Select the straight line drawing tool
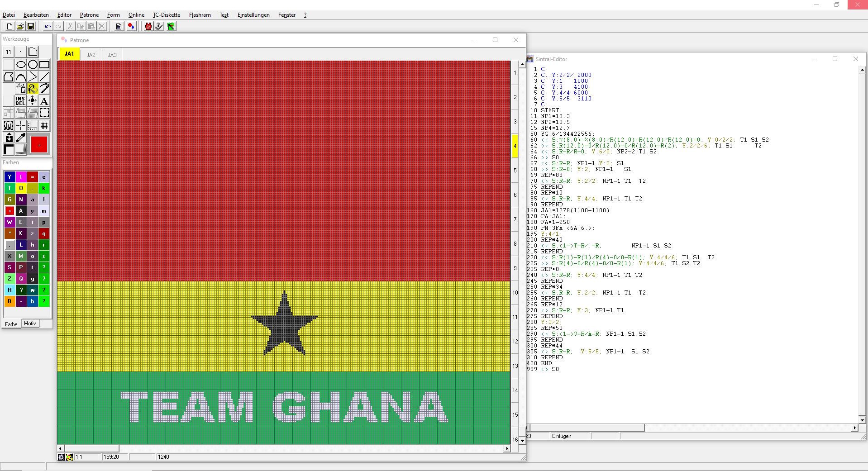The image size is (868, 471). click(x=44, y=77)
